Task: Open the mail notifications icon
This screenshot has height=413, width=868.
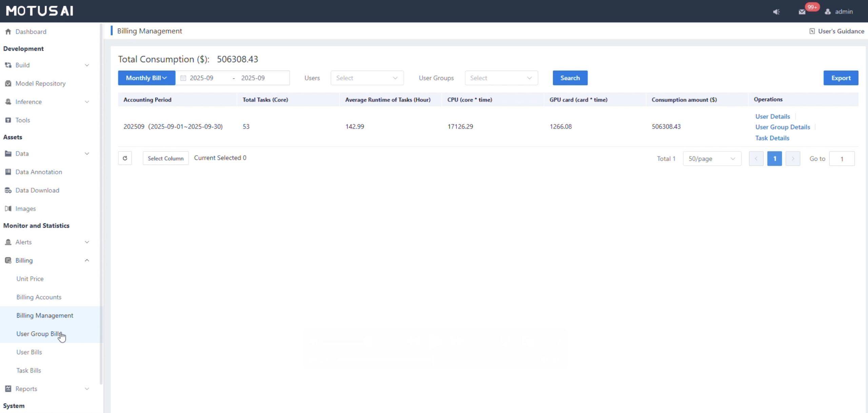Action: (x=802, y=12)
